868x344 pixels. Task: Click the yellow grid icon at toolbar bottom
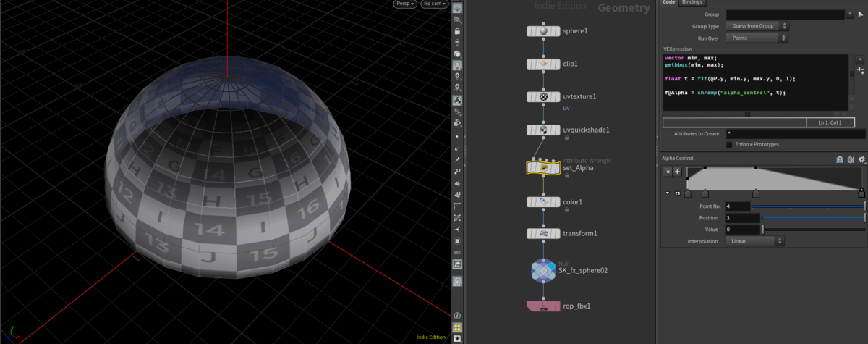click(458, 327)
